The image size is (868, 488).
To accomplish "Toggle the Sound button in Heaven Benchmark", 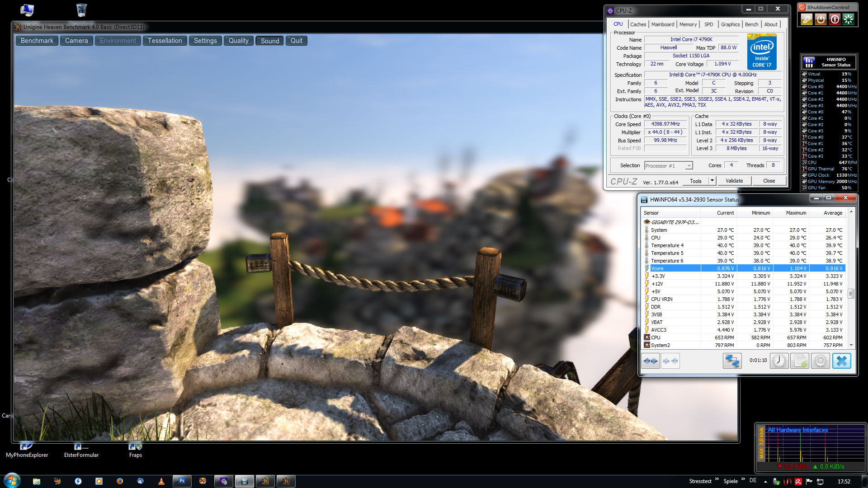I will pos(270,41).
